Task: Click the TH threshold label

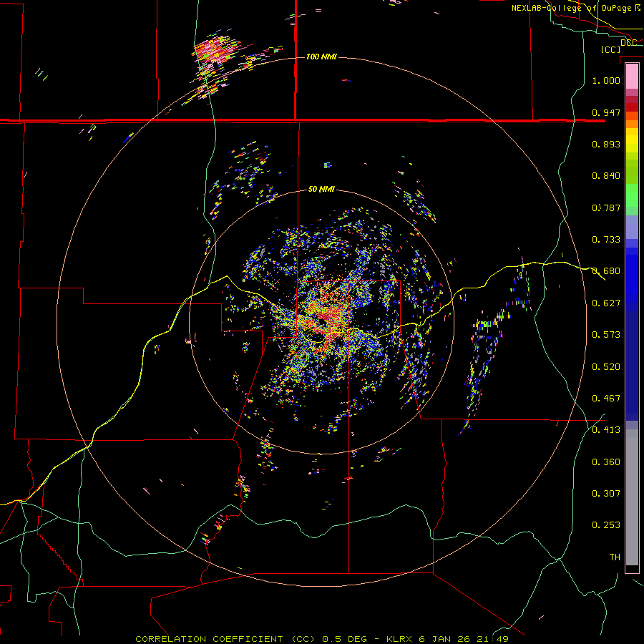Action: tap(615, 557)
